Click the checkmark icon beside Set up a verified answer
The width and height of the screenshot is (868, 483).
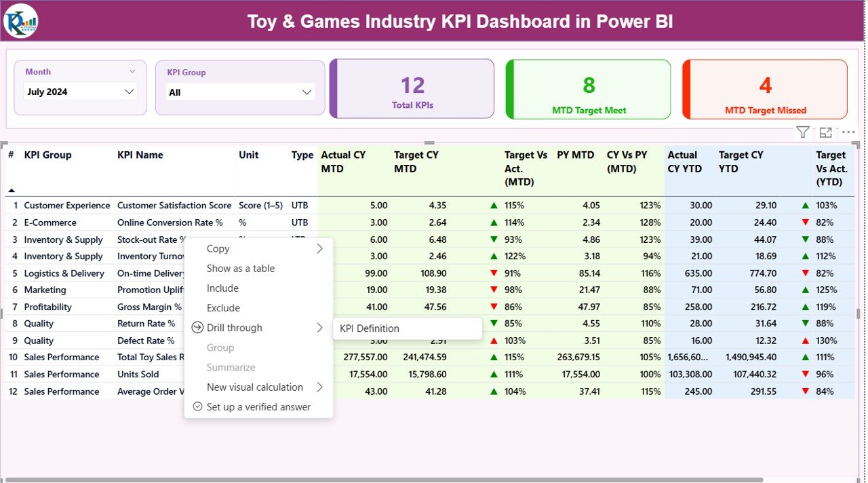click(x=197, y=406)
